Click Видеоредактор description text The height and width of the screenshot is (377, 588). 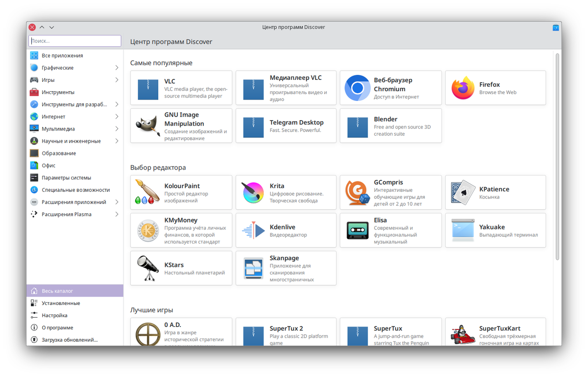click(x=288, y=235)
